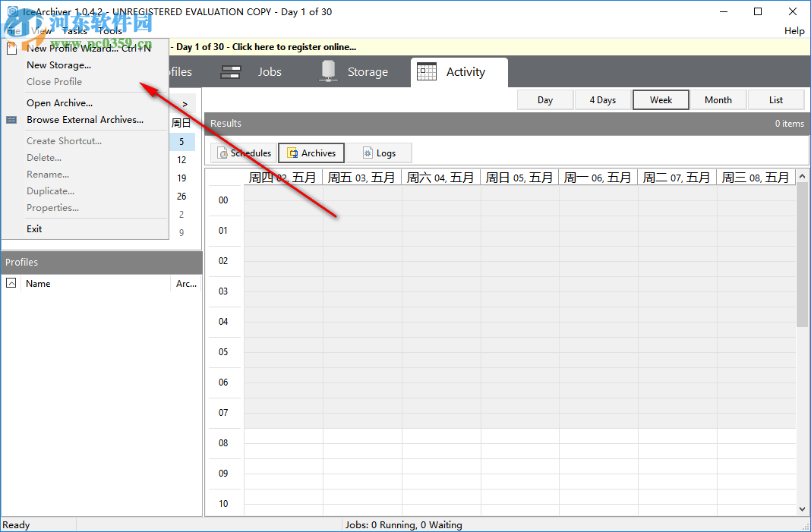Open the New Profile Wizard menu entry
Screen dimensions: 811x532
(x=85, y=48)
